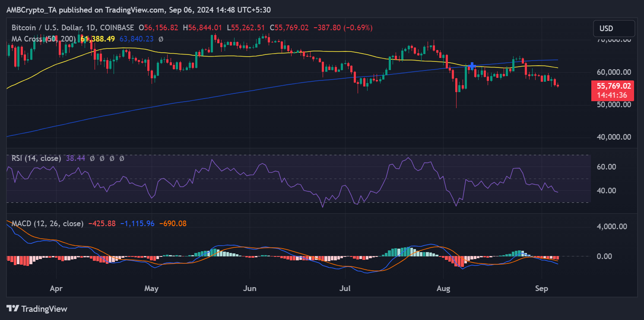The height and width of the screenshot is (320, 644).
Task: Click the RSI value 38.44
Action: pos(76,158)
